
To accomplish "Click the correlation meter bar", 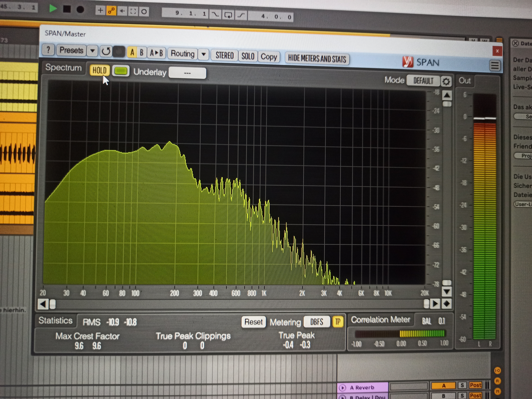I will pyautogui.click(x=400, y=334).
